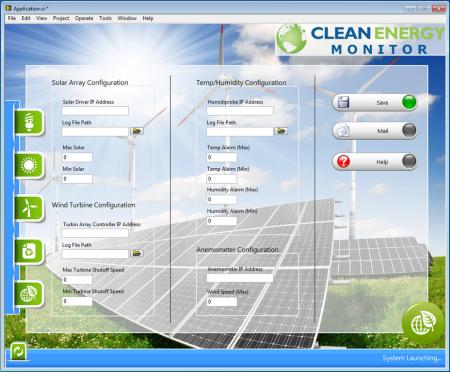
Task: Browse folder for Wind Turbine log file path
Action: 137,253
